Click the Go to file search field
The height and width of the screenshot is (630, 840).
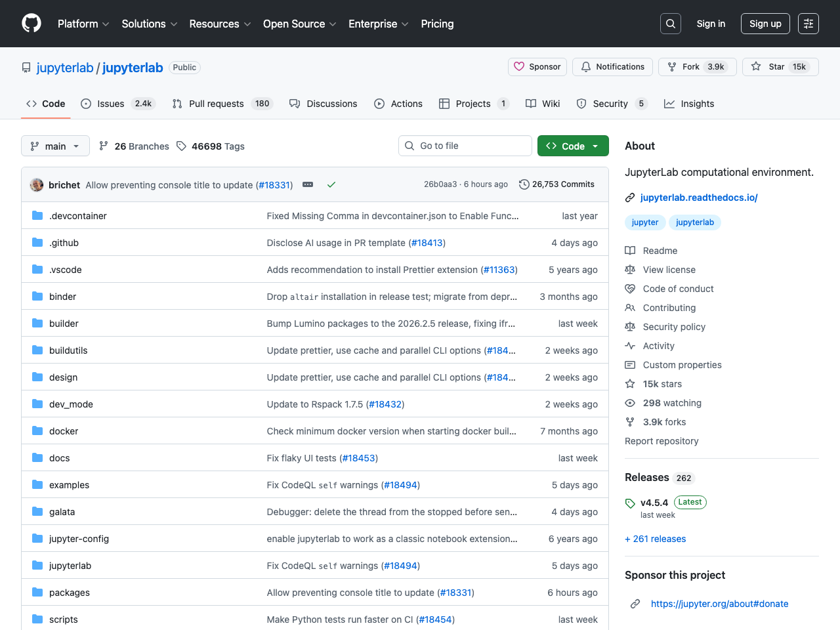tap(465, 146)
